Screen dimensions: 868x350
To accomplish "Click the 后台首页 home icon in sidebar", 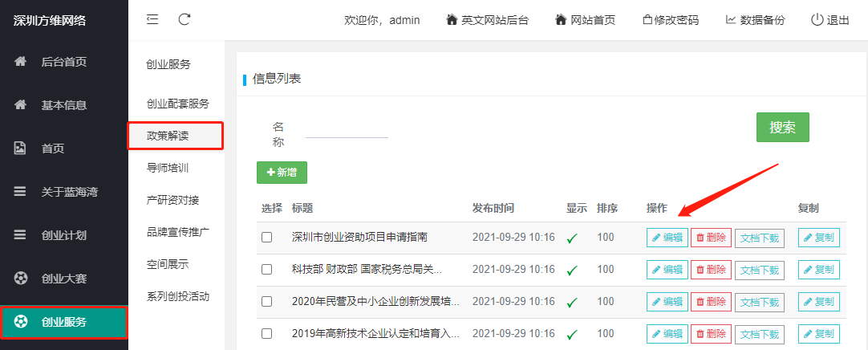I will click(21, 62).
